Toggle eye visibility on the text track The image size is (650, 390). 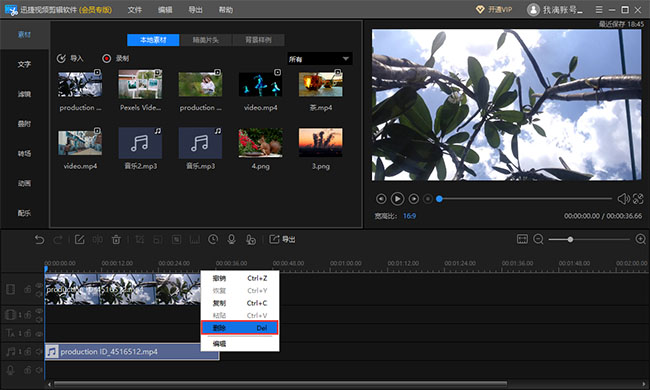tap(39, 333)
